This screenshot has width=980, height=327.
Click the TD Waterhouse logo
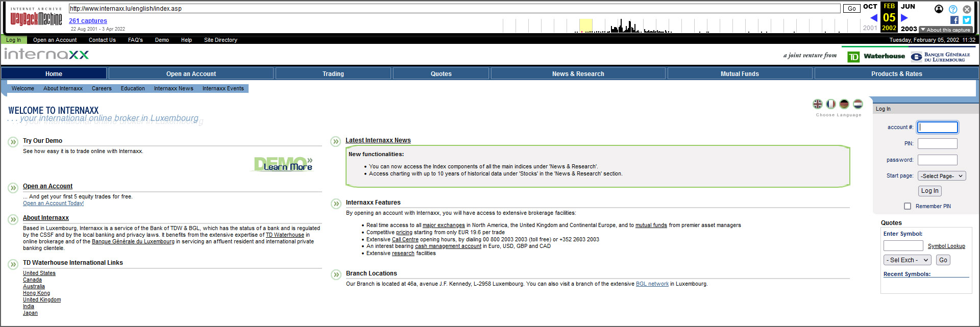[x=876, y=57]
